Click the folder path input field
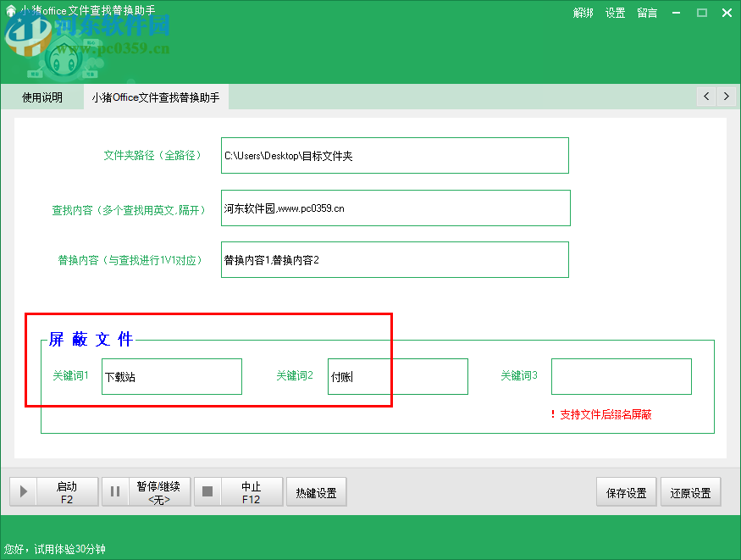Image resolution: width=741 pixels, height=560 pixels. [x=394, y=155]
